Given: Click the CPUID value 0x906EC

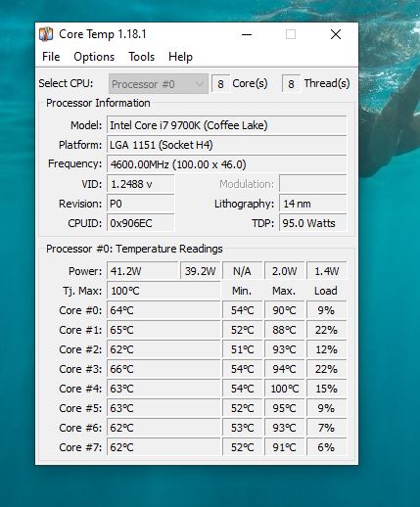Looking at the screenshot, I should pyautogui.click(x=141, y=223).
